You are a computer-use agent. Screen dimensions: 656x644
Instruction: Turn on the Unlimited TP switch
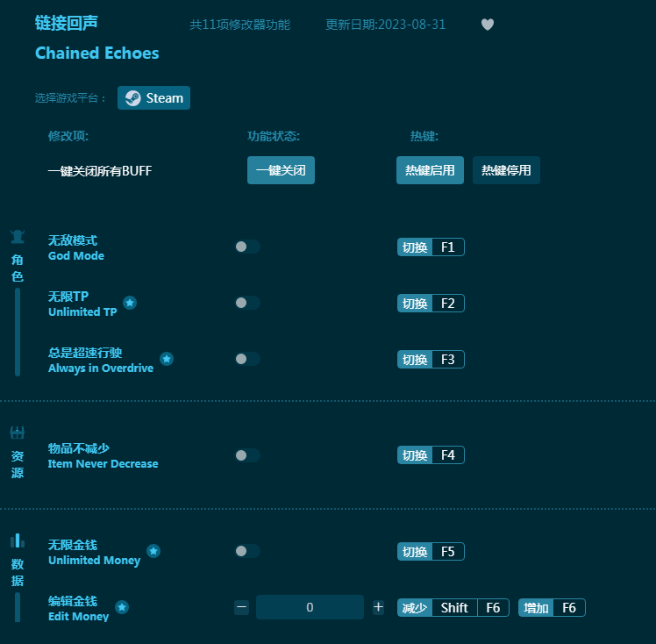click(x=247, y=303)
